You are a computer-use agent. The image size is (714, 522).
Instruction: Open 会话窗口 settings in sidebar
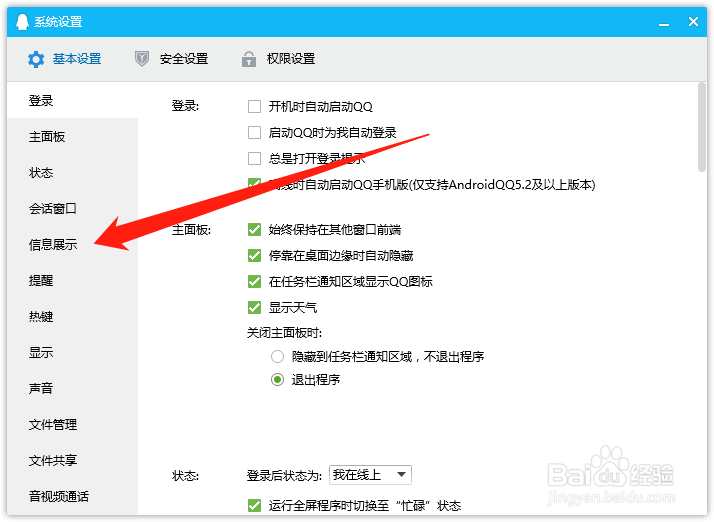(x=72, y=209)
